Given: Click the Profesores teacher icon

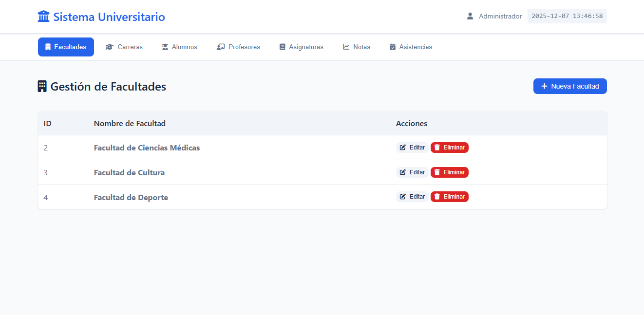Looking at the screenshot, I should click(221, 47).
